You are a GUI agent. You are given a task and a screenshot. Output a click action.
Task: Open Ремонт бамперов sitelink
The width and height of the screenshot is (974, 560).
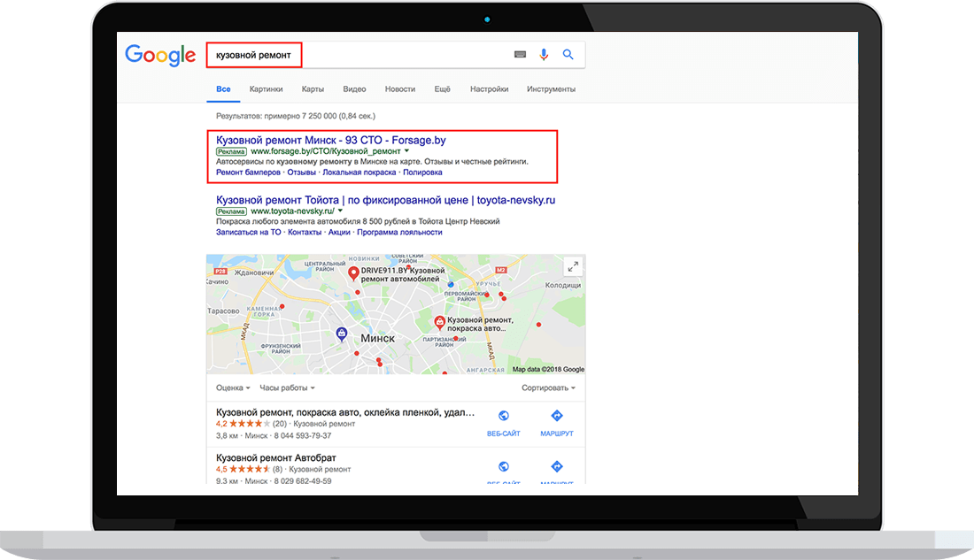[248, 173]
